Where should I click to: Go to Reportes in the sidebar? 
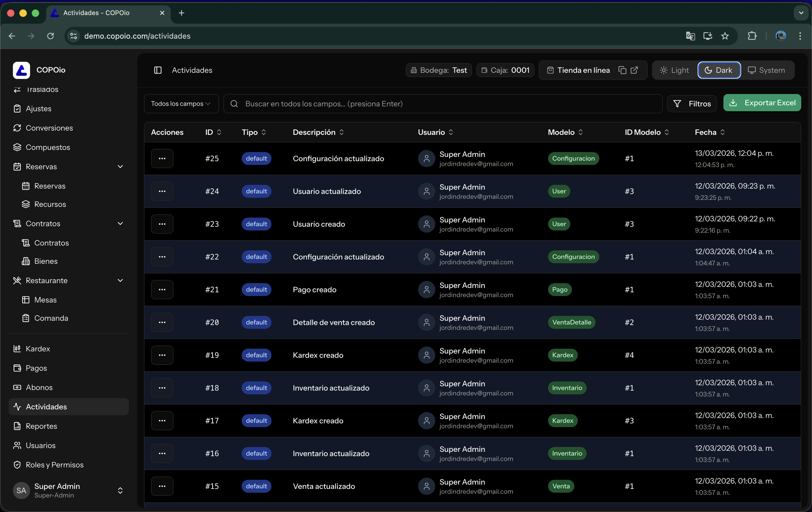(x=41, y=426)
